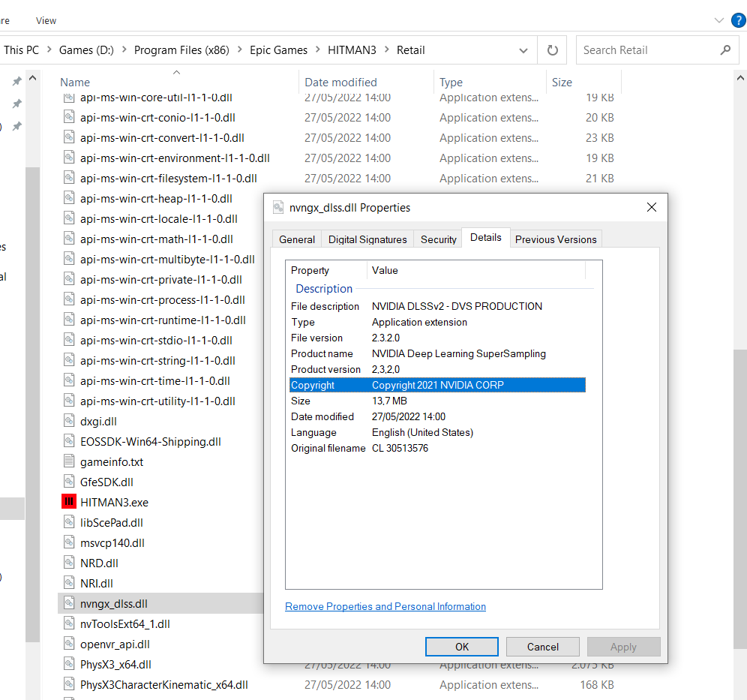Click the file list scrollbar up arrow
Viewport: 747px width, 700px height.
click(x=739, y=78)
